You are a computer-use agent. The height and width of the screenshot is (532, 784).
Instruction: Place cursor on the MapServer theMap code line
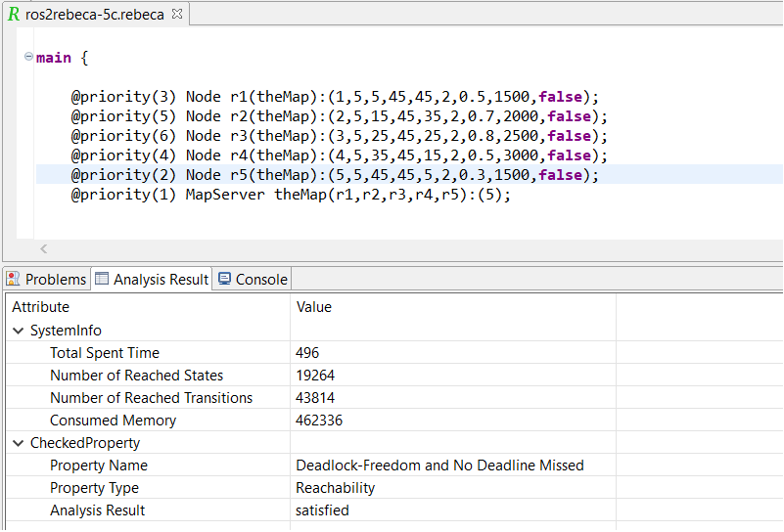tap(294, 195)
